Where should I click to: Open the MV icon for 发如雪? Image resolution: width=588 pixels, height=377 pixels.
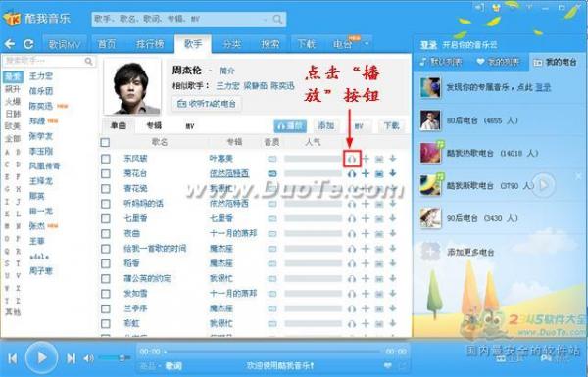pyautogui.click(x=379, y=294)
